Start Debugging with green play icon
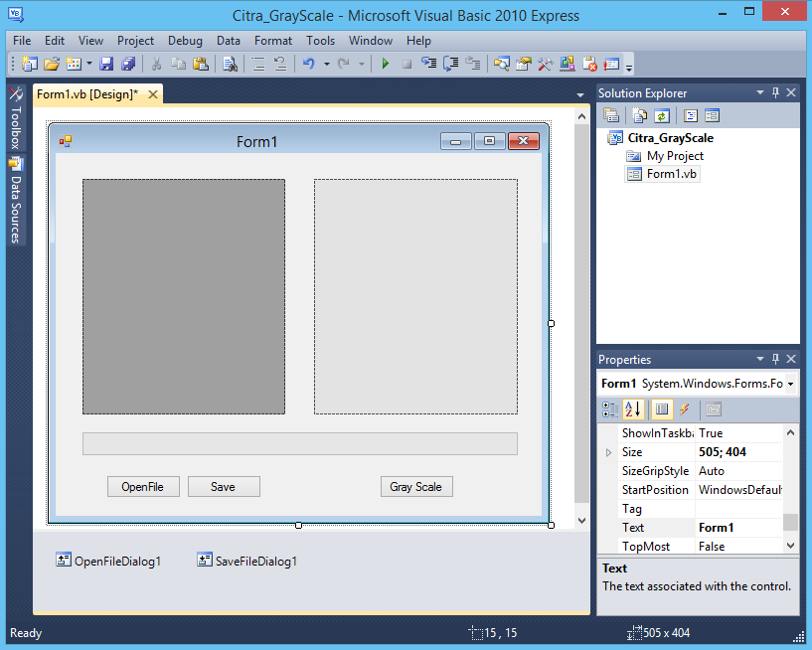The width and height of the screenshot is (812, 650). 386,64
